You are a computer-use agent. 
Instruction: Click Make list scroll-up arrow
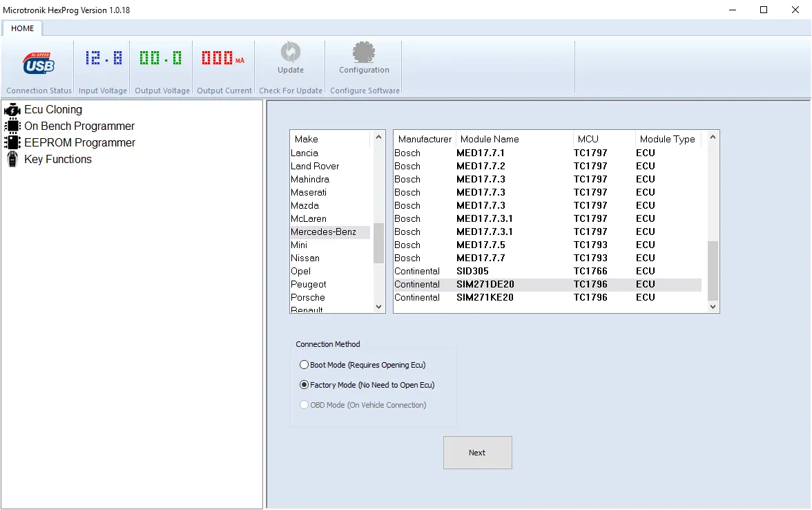pyautogui.click(x=378, y=138)
